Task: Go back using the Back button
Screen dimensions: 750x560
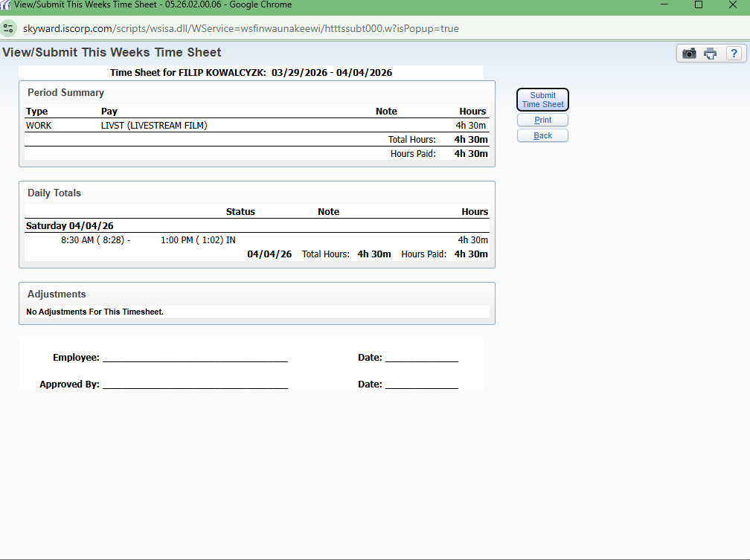Action: tap(542, 135)
